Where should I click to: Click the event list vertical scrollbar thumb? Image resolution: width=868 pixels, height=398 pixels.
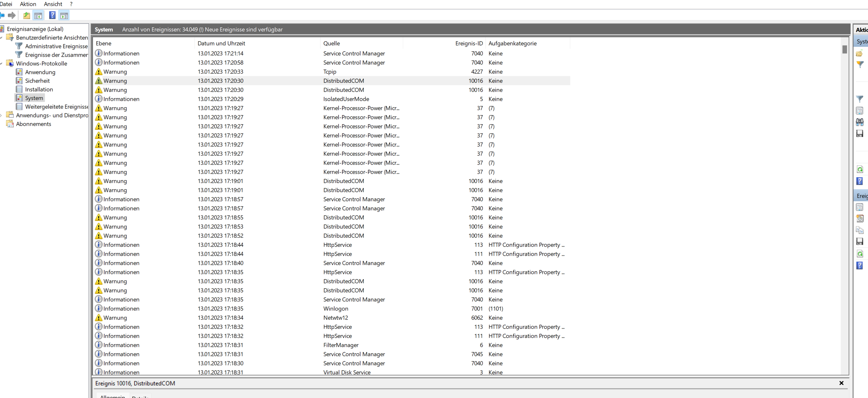[x=845, y=50]
